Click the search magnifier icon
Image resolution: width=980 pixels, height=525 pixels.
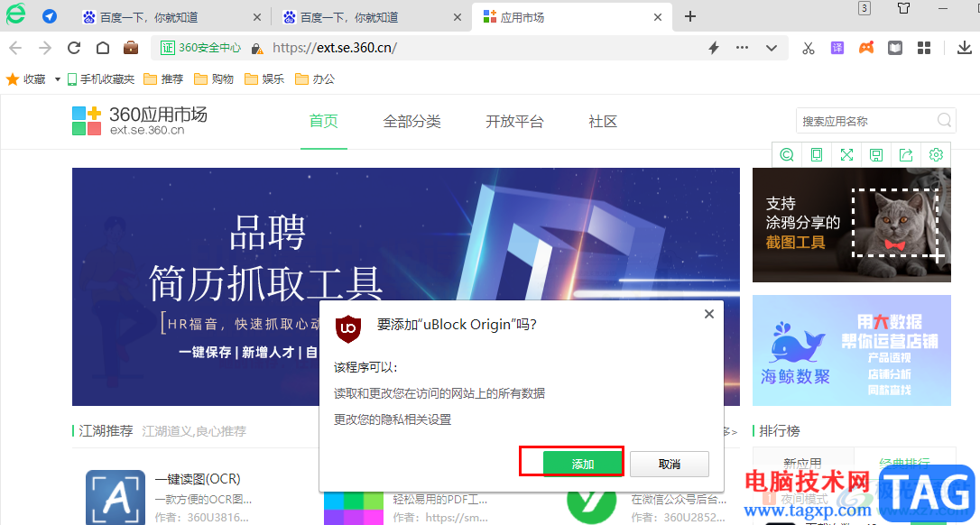(945, 120)
